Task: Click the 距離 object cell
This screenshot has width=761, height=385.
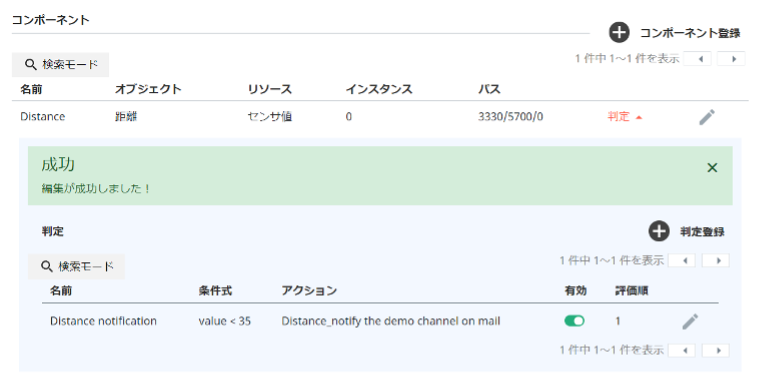Action: click(x=126, y=117)
